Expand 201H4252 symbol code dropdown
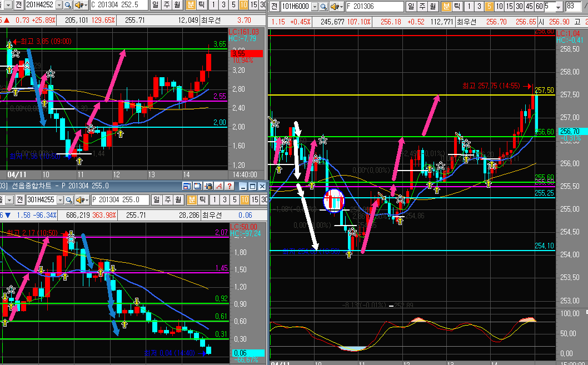Screen dimensions: 588x365 click(x=59, y=5)
